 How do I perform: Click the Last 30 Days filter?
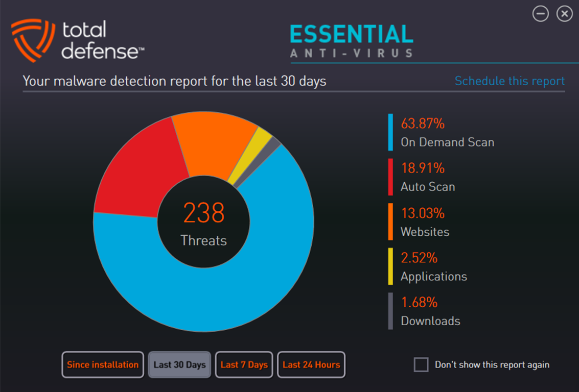pos(179,364)
